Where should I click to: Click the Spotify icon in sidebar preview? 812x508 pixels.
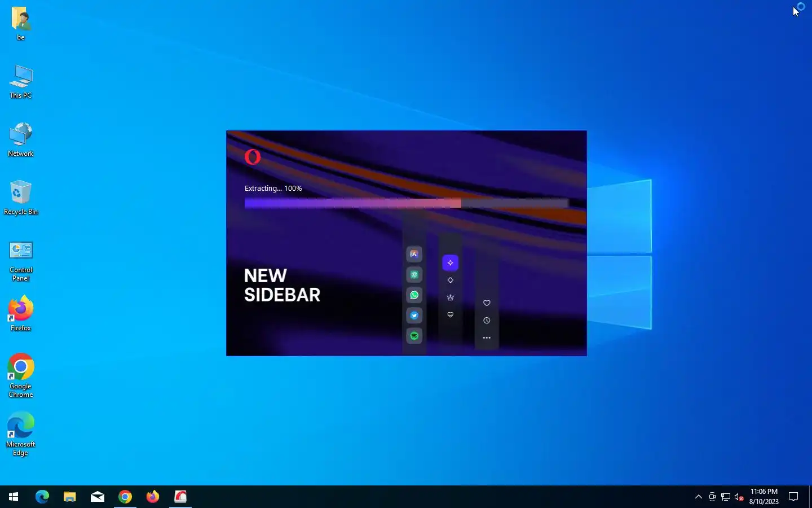pyautogui.click(x=414, y=336)
